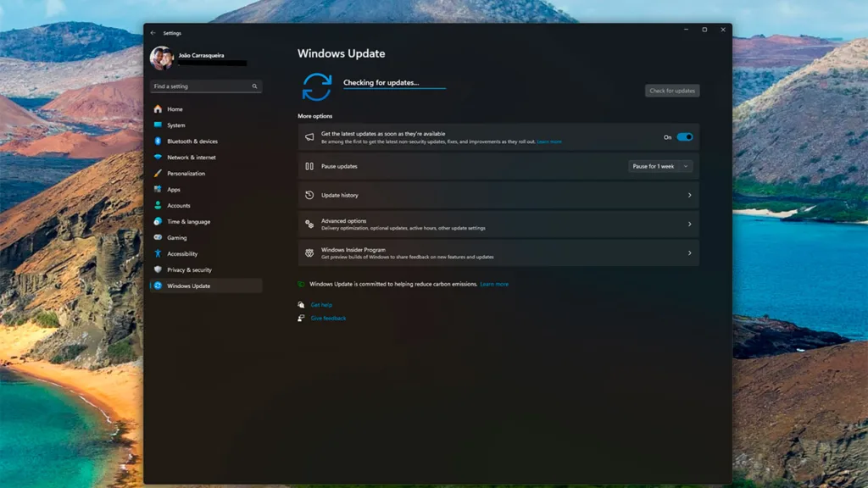The height and width of the screenshot is (488, 868).
Task: Click Checking for updates status text
Action: (381, 82)
